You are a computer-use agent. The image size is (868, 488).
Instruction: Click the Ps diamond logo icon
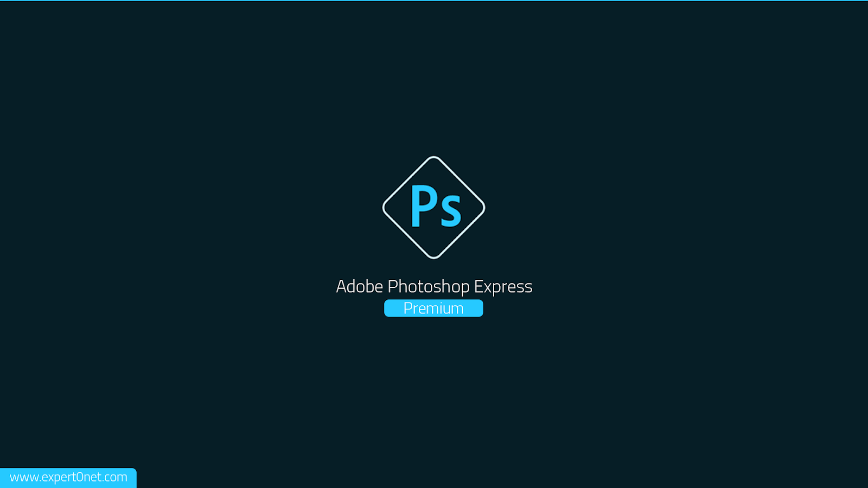coord(433,207)
